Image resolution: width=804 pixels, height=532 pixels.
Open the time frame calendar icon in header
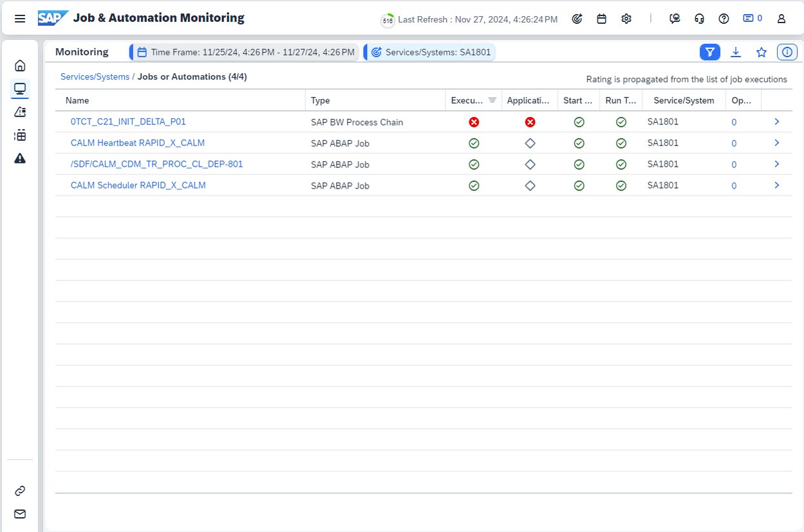click(601, 19)
